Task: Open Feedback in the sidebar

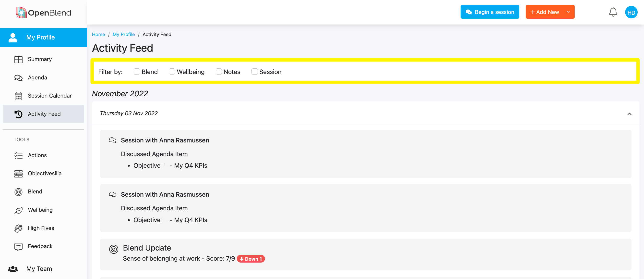Action: point(40,246)
